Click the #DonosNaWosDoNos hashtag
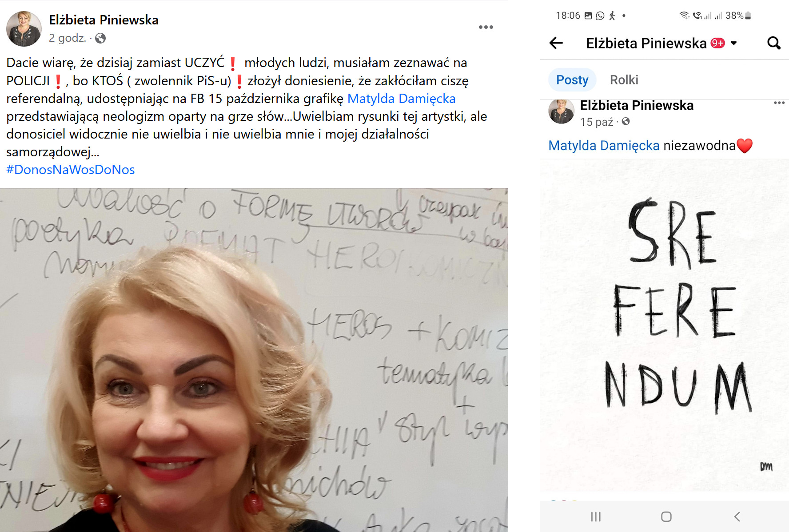This screenshot has width=789, height=532. pyautogui.click(x=70, y=170)
